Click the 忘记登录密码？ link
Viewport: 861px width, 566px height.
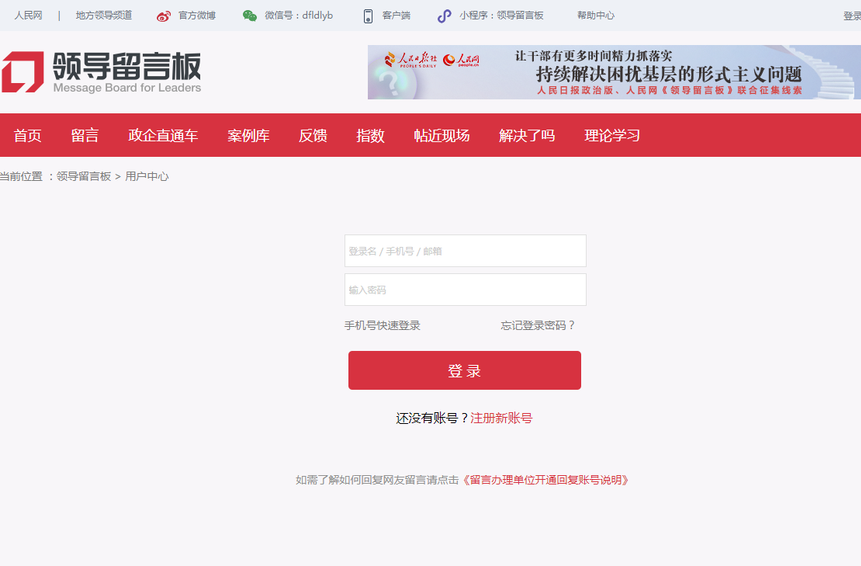pos(538,326)
